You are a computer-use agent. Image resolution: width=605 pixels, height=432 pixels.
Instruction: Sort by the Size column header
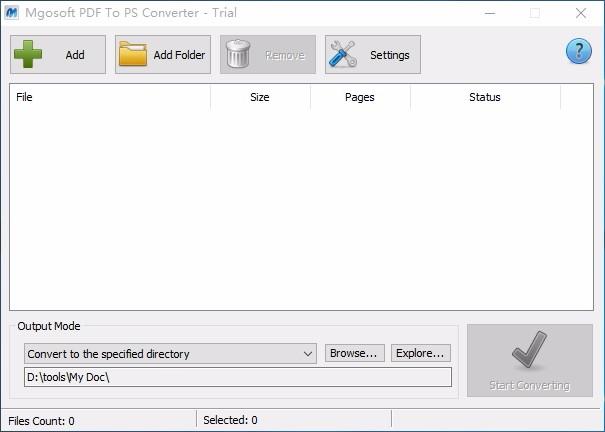pos(260,97)
